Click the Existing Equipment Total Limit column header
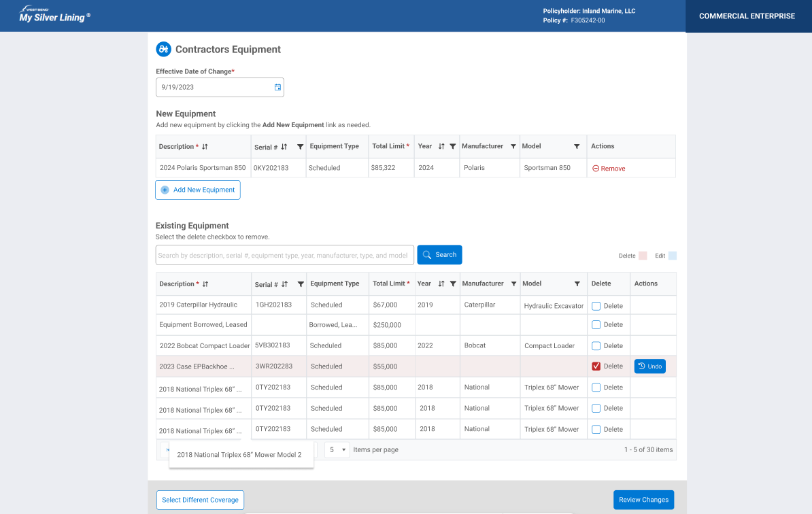This screenshot has width=812, height=514. tap(391, 284)
